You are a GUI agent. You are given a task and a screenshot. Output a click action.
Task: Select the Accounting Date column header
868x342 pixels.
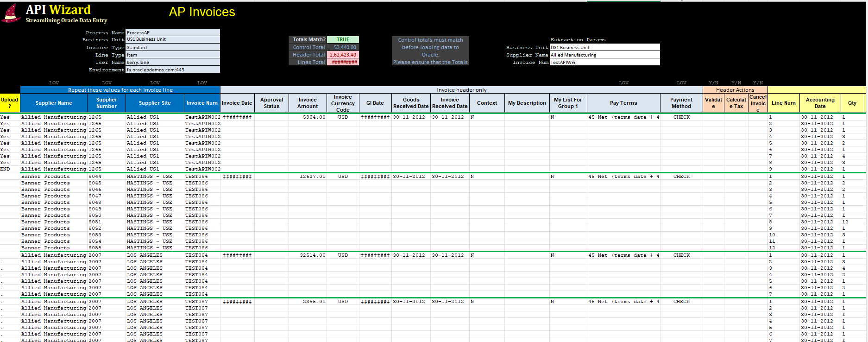click(x=820, y=103)
